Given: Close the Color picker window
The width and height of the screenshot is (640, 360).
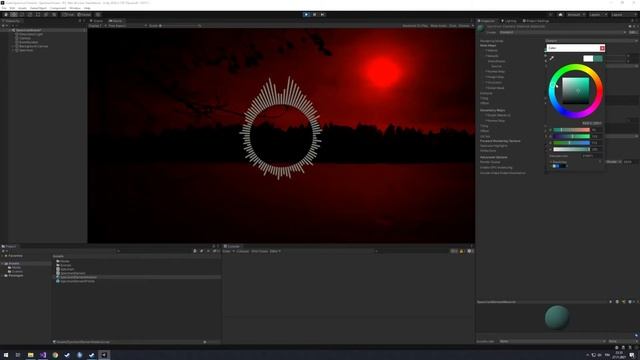Looking at the screenshot, I should [602, 48].
